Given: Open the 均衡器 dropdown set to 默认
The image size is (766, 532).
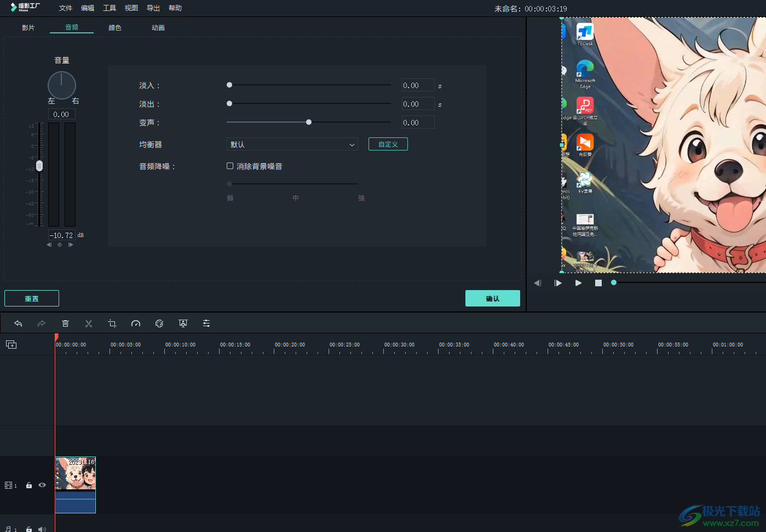Looking at the screenshot, I should pyautogui.click(x=292, y=144).
